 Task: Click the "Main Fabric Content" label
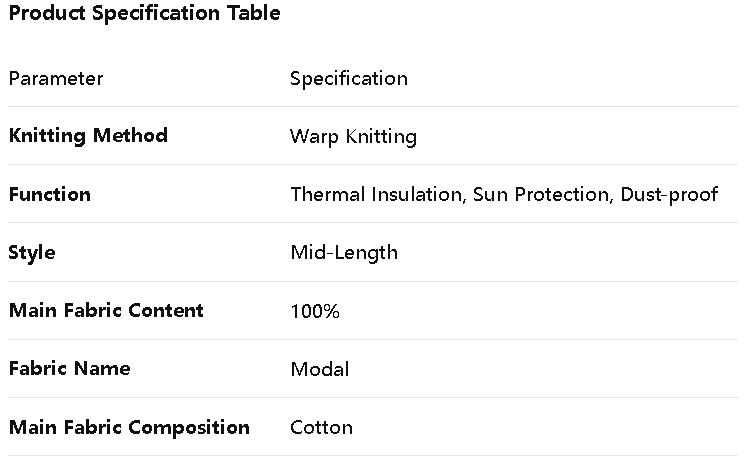pyautogui.click(x=106, y=310)
